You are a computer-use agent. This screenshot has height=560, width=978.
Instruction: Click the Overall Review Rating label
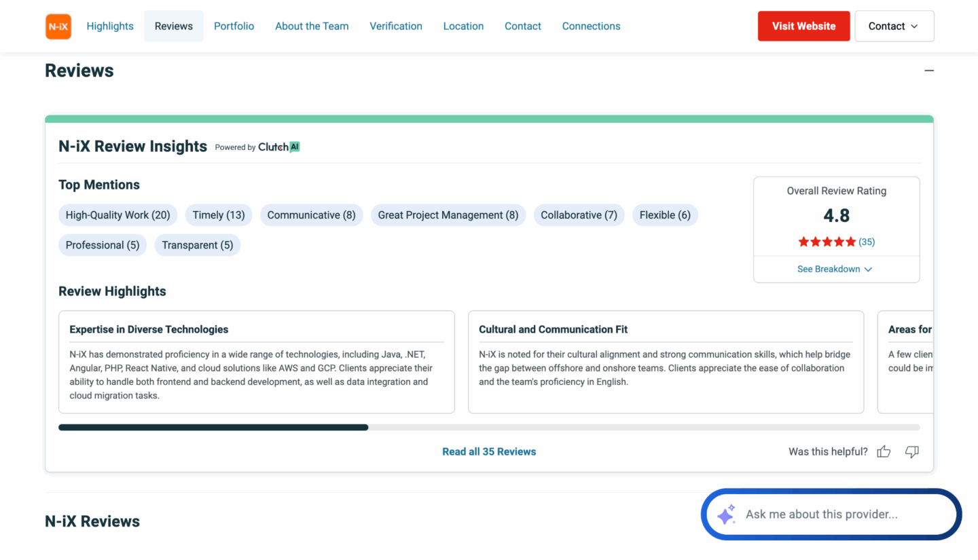coord(837,191)
